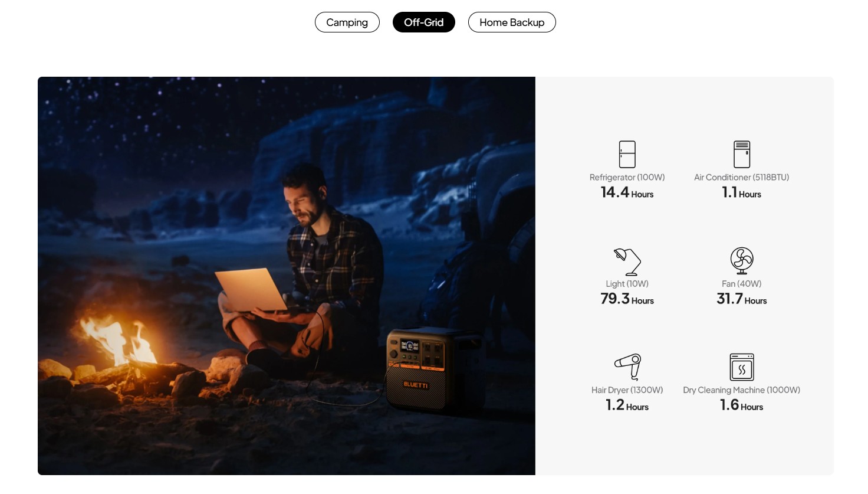Click the fan icon
Viewport: 868px width, 494px height.
742,261
